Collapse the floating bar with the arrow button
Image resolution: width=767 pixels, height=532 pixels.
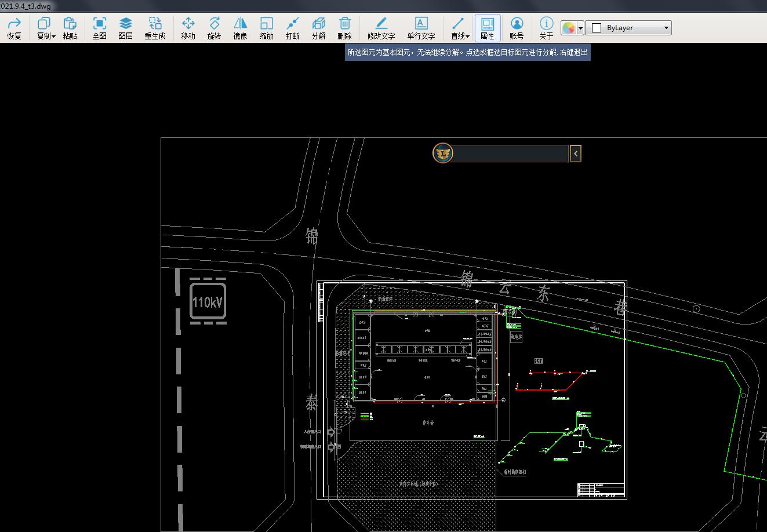pos(575,154)
